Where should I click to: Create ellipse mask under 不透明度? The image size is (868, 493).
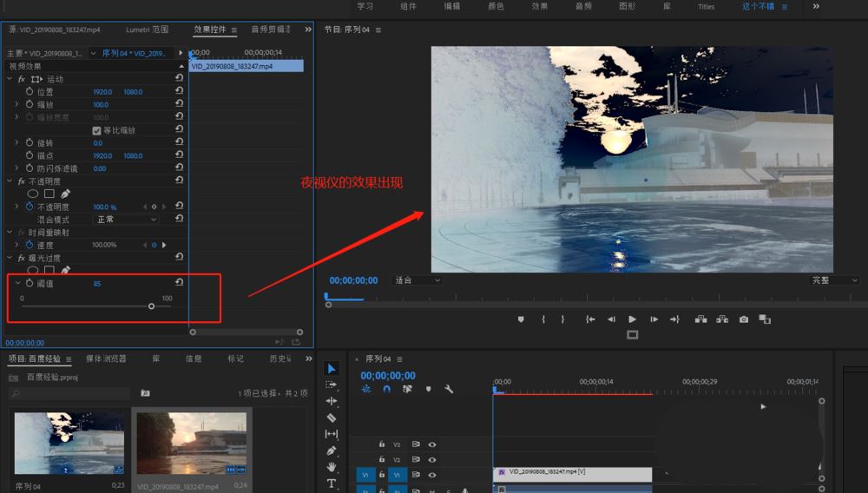point(33,194)
